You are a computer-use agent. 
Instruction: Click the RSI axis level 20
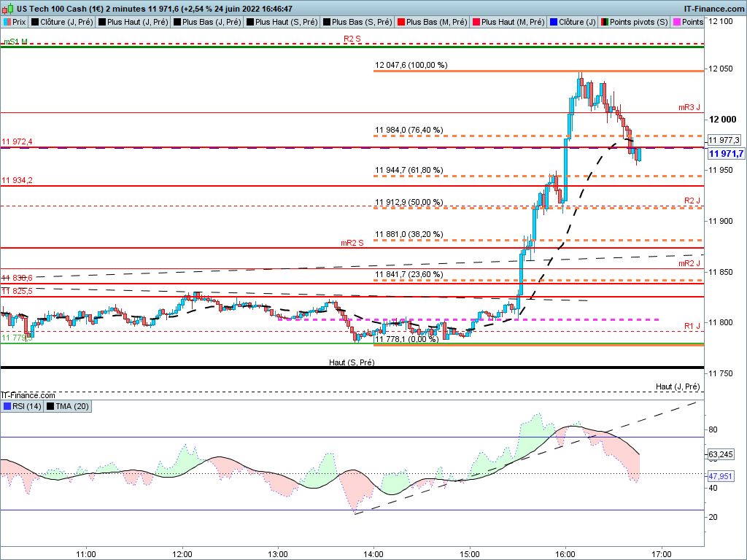point(713,517)
